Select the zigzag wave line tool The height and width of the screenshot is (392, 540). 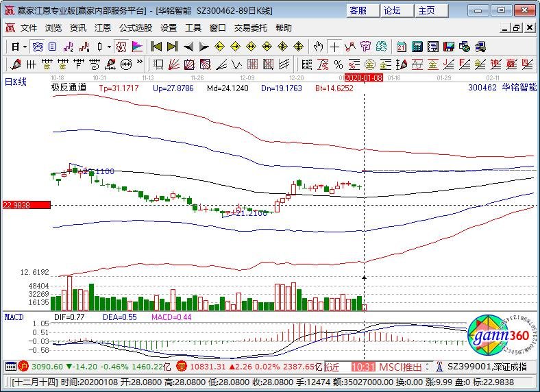(x=236, y=64)
